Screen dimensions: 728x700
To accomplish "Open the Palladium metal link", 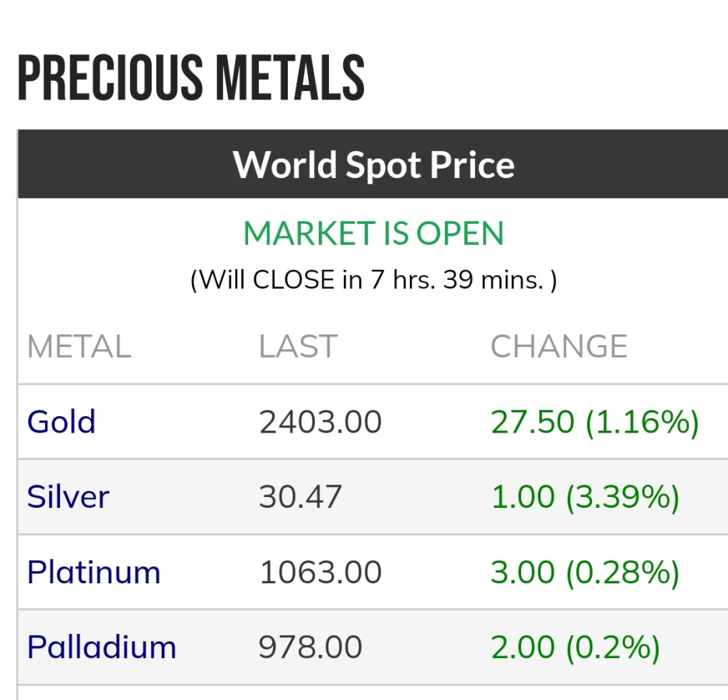I will click(x=101, y=647).
